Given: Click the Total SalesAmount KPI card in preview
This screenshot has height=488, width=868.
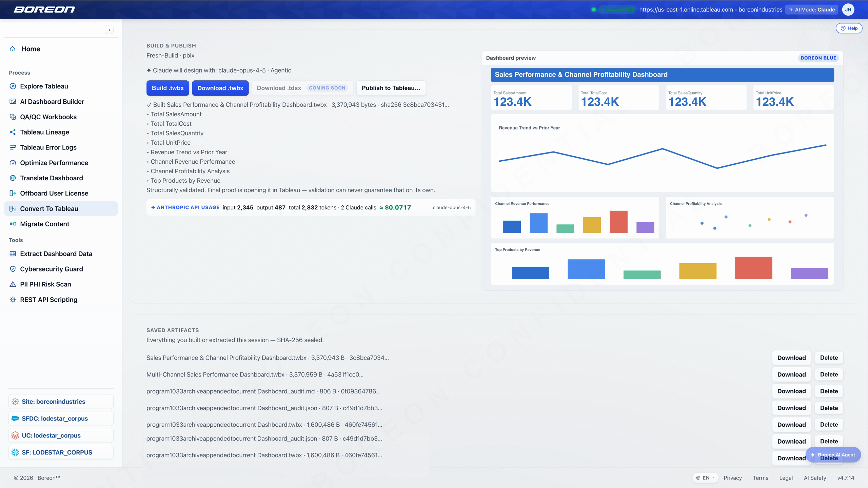Looking at the screenshot, I should 531,98.
